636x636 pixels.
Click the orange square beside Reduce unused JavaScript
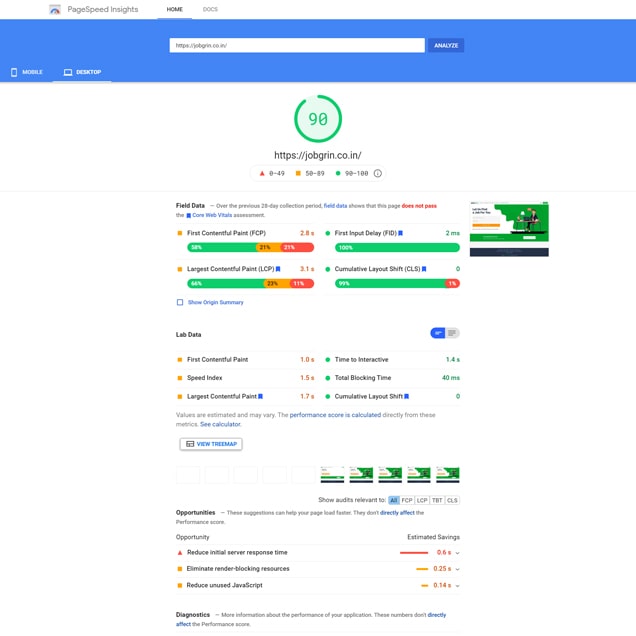pos(180,586)
